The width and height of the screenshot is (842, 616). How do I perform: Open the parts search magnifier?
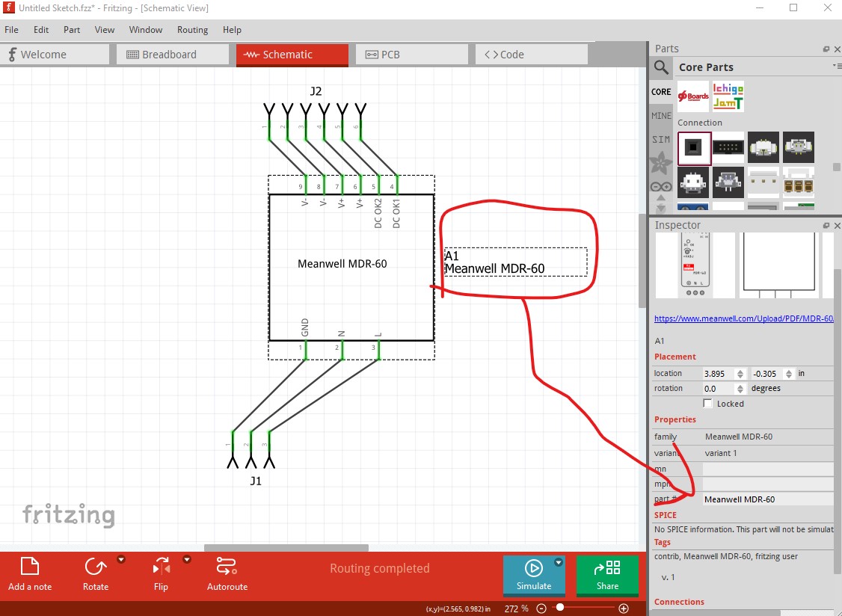point(661,67)
